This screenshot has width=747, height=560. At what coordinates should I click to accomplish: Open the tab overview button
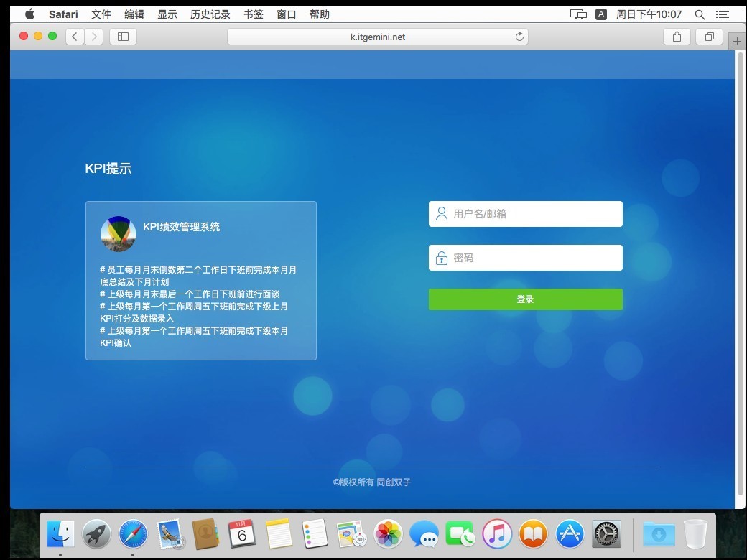[x=709, y=37]
